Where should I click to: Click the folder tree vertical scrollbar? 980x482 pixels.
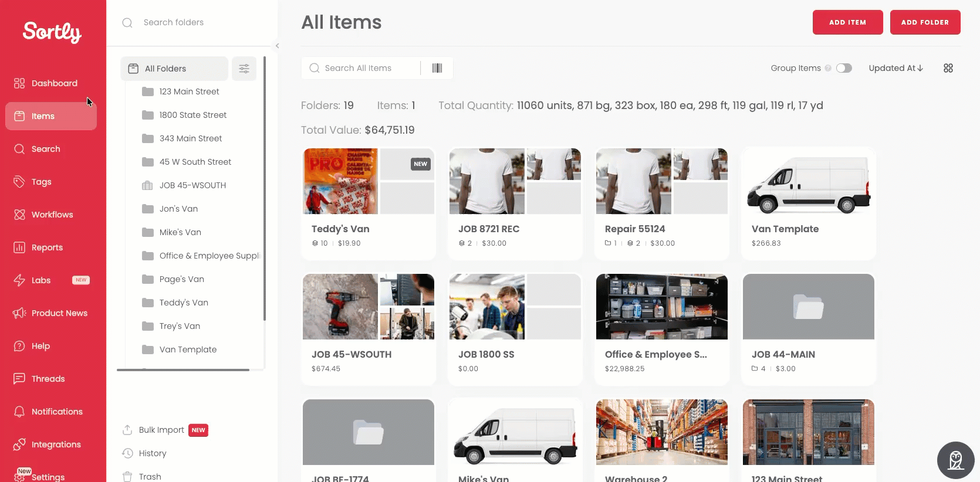pyautogui.click(x=265, y=188)
